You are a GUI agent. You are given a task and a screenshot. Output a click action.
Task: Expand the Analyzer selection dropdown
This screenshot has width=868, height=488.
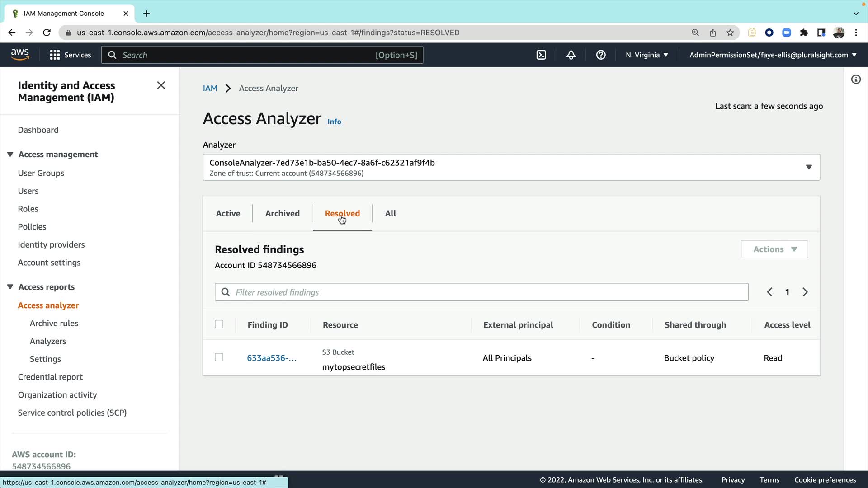809,167
